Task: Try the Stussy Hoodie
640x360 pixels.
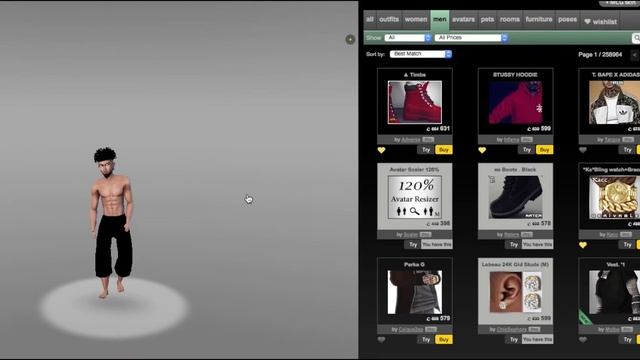Action: (527, 150)
